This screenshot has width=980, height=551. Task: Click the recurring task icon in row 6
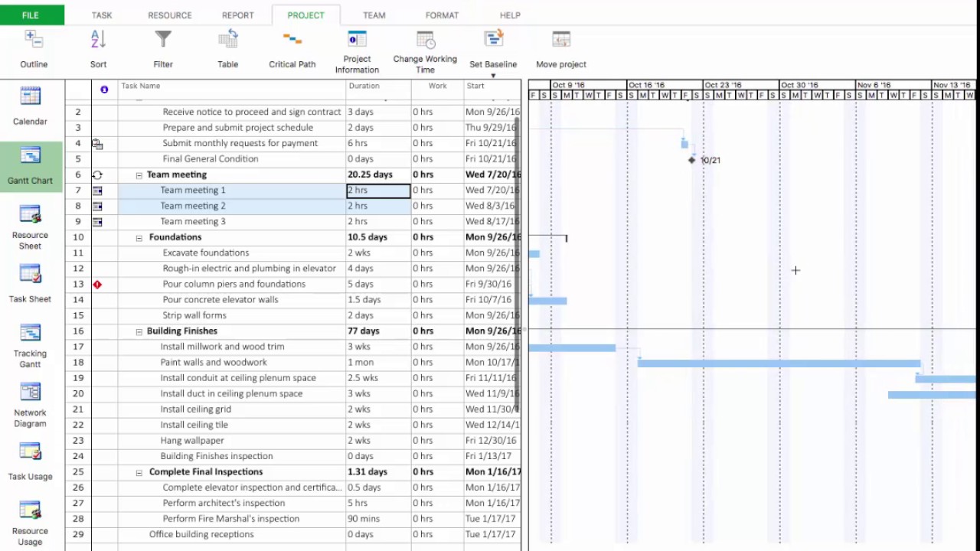pos(97,174)
